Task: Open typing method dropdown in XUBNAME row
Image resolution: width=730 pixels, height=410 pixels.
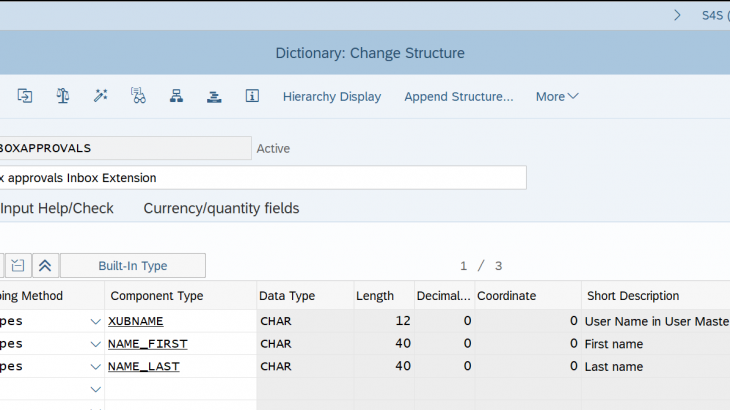Action: 95,321
